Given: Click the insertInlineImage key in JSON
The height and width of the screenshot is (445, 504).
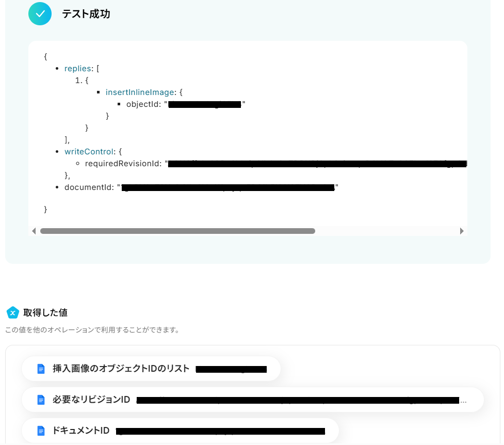Looking at the screenshot, I should point(140,92).
